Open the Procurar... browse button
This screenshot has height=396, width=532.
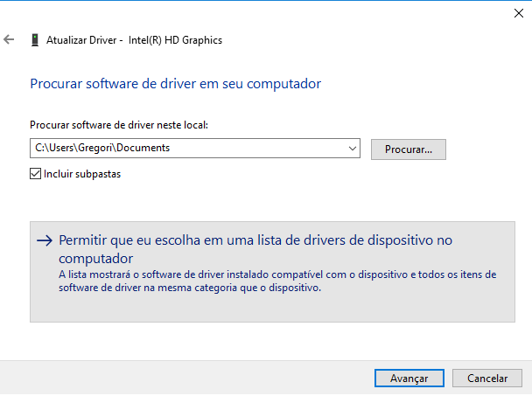(x=408, y=149)
